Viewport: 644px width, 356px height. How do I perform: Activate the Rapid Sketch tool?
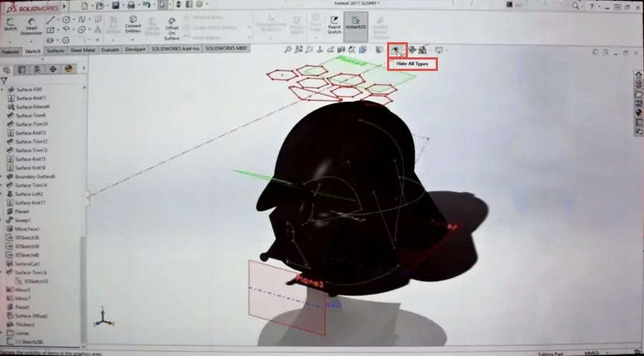pyautogui.click(x=334, y=26)
